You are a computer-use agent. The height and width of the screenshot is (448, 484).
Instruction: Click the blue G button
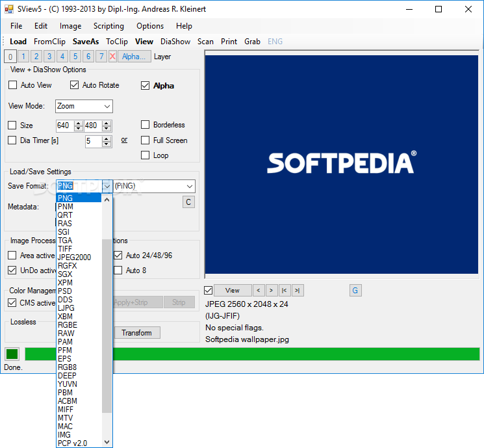tap(355, 291)
